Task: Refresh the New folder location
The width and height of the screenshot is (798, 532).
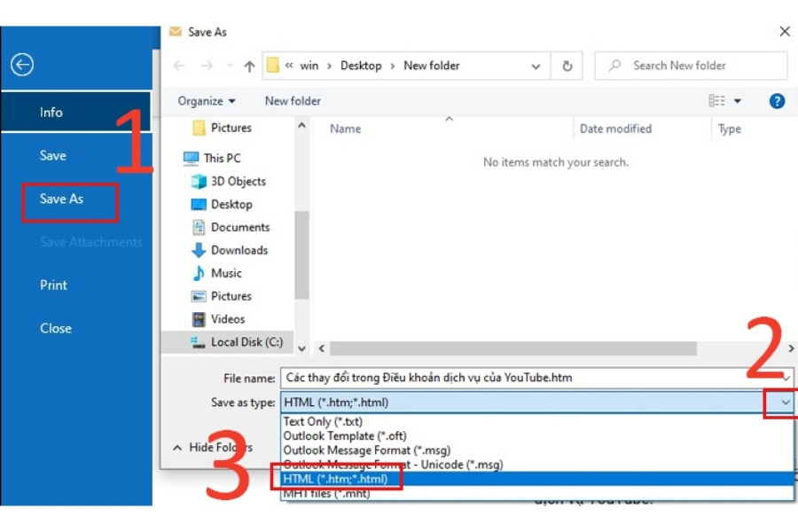Action: pyautogui.click(x=567, y=66)
